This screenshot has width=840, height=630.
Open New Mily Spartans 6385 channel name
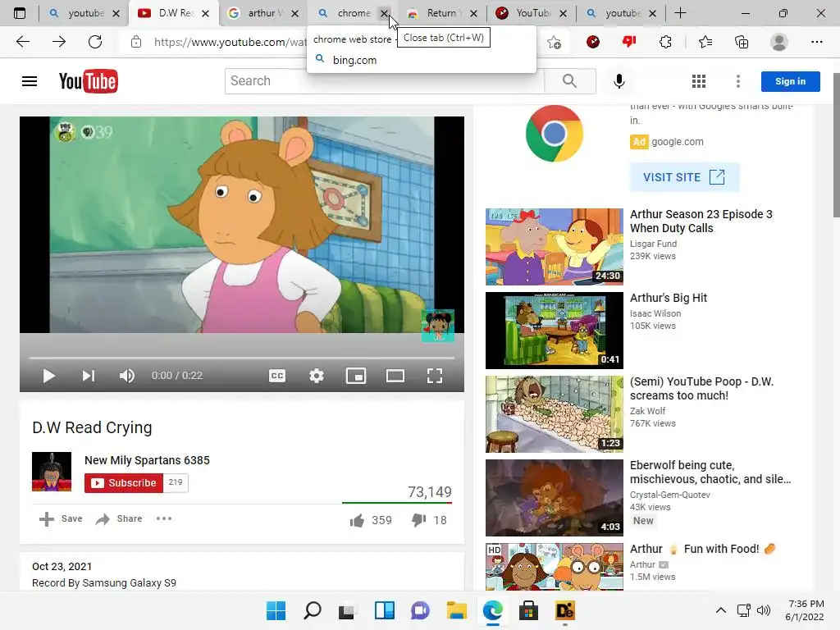pyautogui.click(x=147, y=460)
